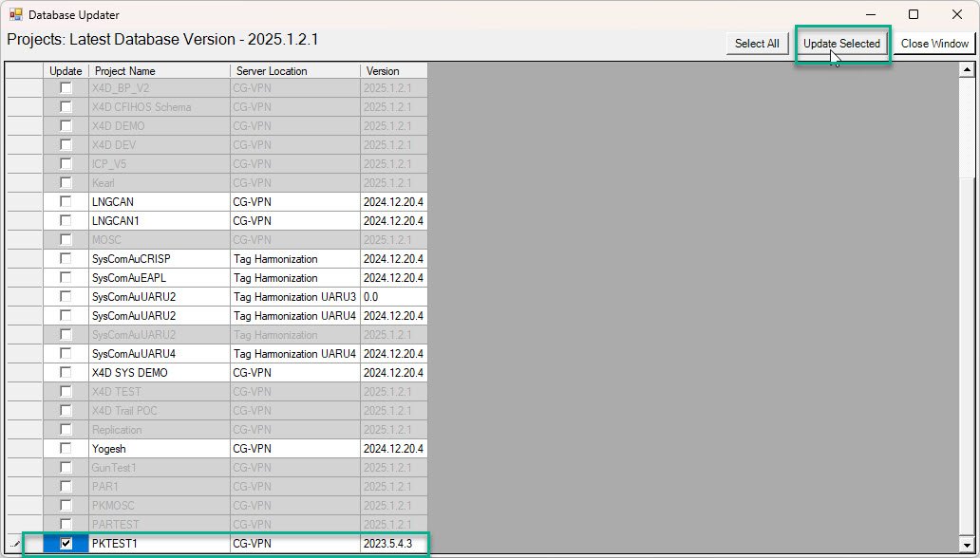Select the SysComAuEAPL project name cell

159,278
